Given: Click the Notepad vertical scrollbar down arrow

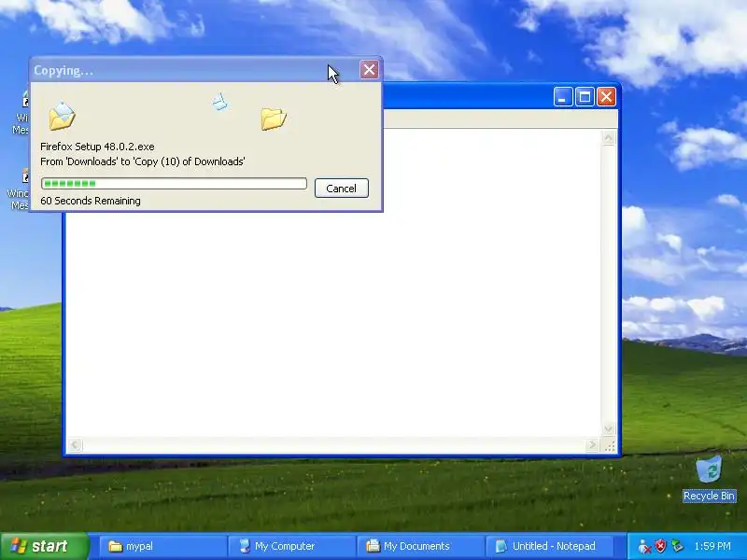Looking at the screenshot, I should [x=609, y=428].
